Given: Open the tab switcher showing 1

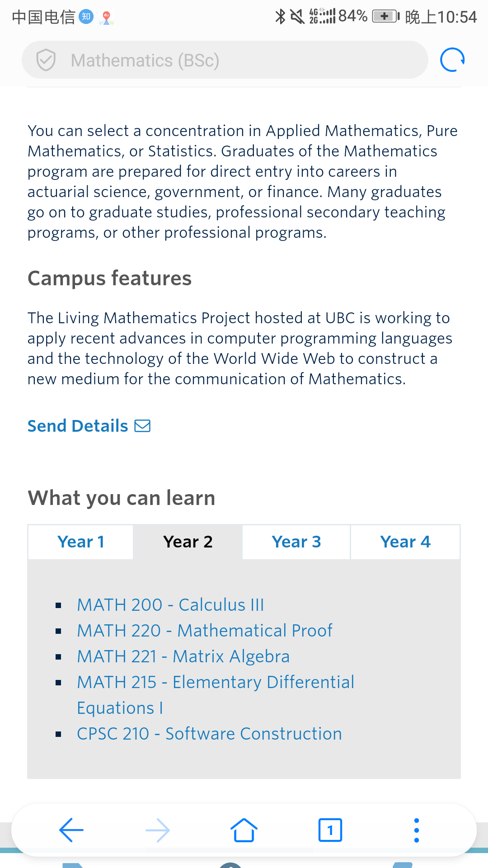Looking at the screenshot, I should (x=330, y=830).
